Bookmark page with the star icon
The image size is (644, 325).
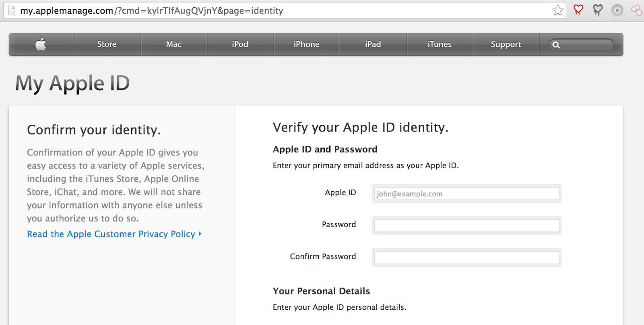[x=558, y=10]
